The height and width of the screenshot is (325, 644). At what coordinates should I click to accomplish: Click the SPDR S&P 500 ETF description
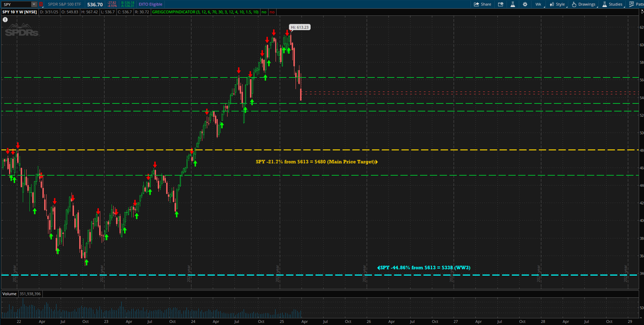[x=64, y=4]
